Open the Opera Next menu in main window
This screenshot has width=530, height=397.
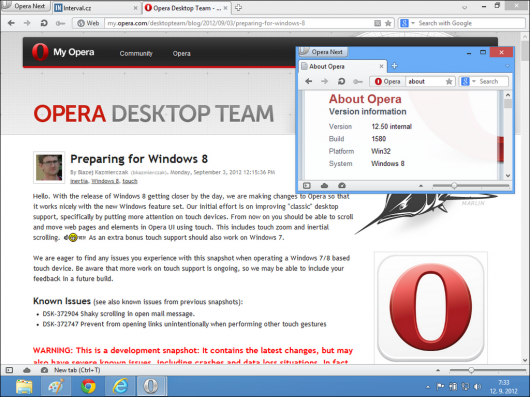pyautogui.click(x=25, y=6)
